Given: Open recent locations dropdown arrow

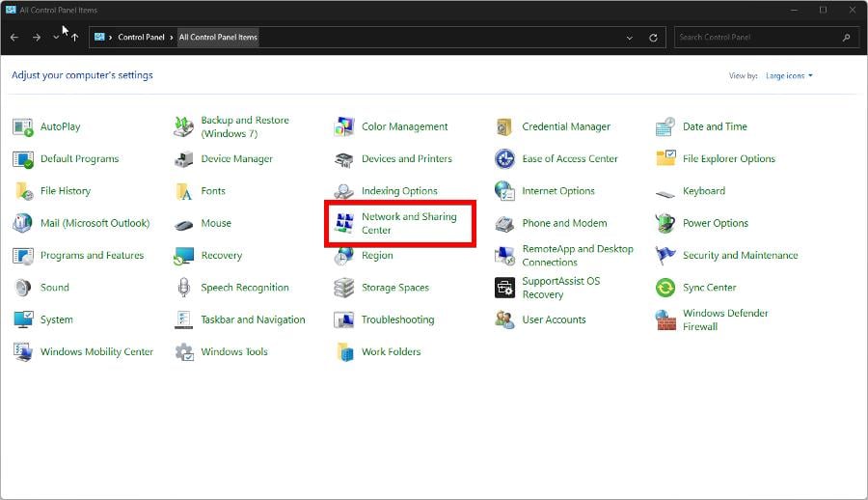Looking at the screenshot, I should click(55, 37).
